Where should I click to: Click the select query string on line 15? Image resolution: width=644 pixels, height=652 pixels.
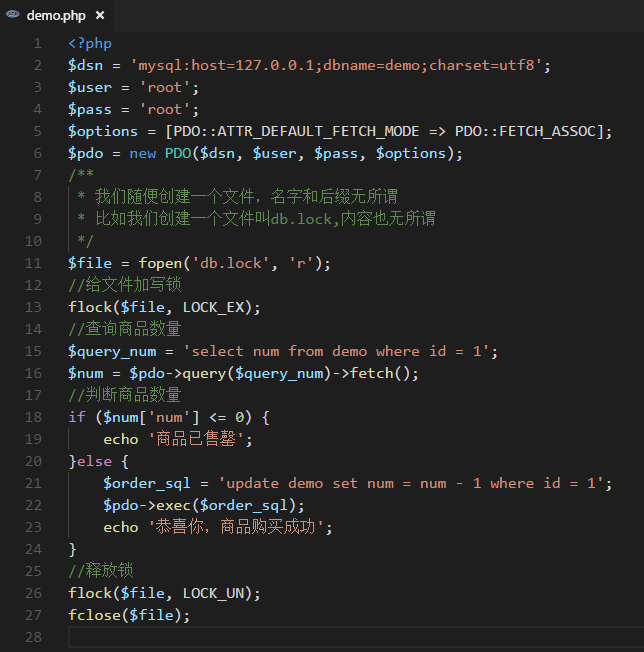344,351
